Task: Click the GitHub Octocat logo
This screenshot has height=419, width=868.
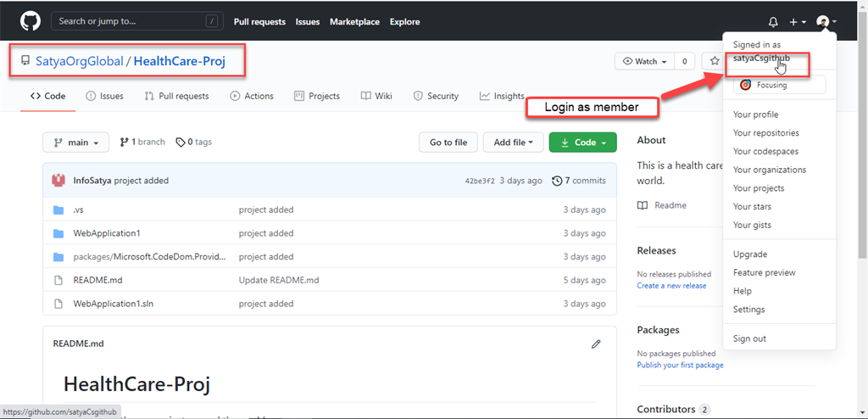Action: point(31,21)
